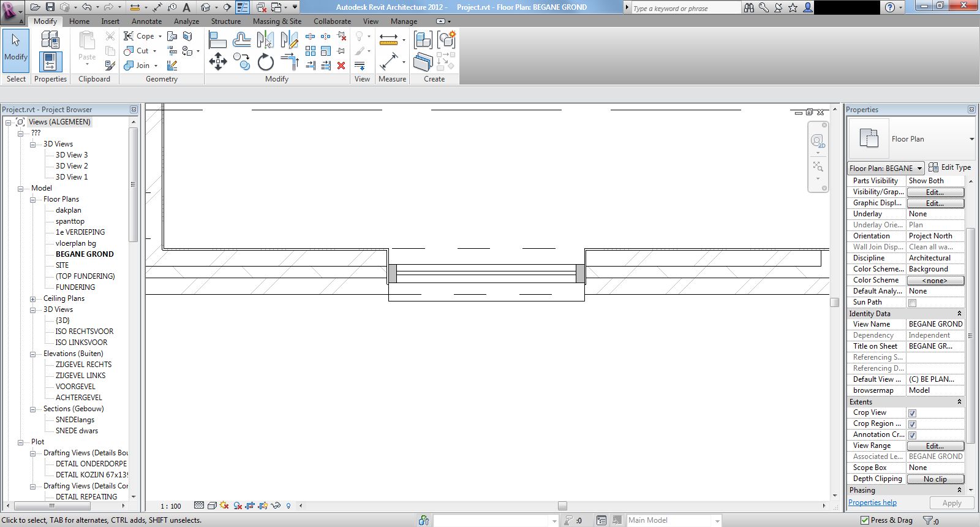Click the Trim/Extend to Corner tool

coord(289,62)
